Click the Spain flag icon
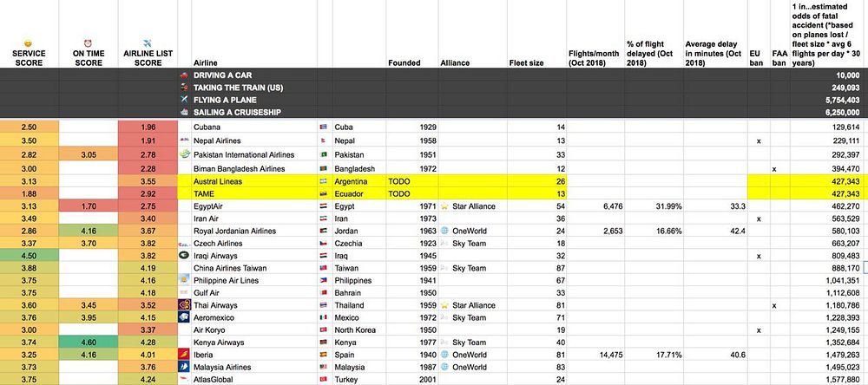This screenshot has height=385, width=868. click(x=324, y=355)
